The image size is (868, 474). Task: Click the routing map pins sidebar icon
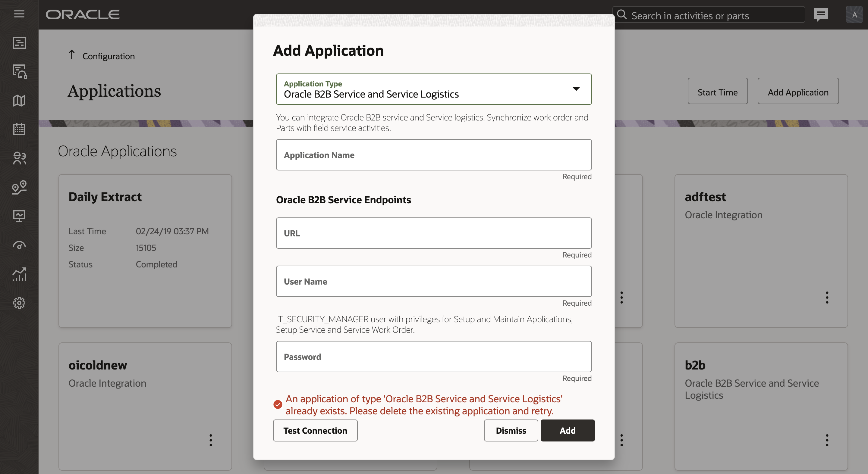(19, 187)
